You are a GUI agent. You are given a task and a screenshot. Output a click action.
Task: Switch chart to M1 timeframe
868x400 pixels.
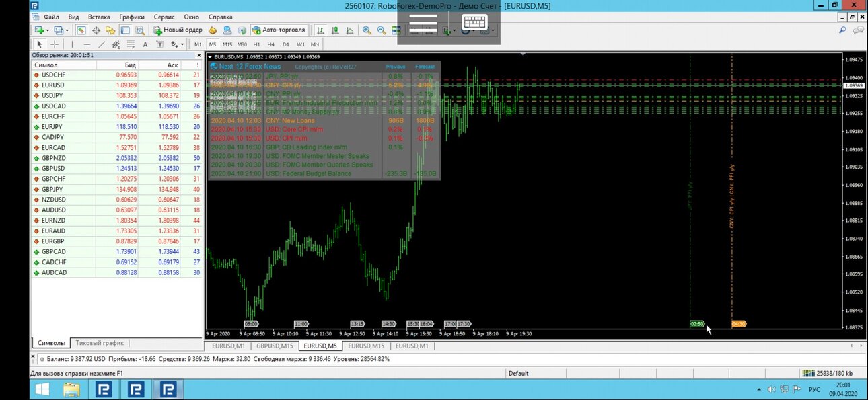click(198, 44)
